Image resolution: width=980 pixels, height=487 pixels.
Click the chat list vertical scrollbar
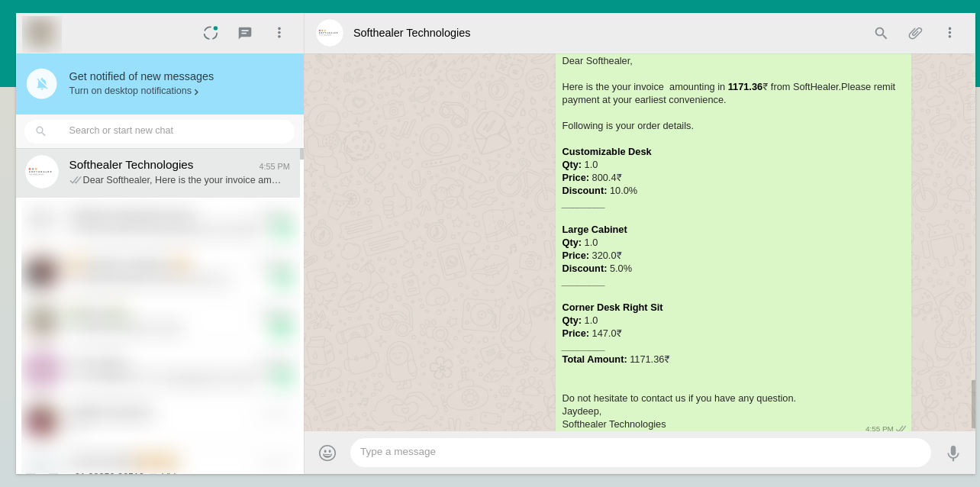301,153
